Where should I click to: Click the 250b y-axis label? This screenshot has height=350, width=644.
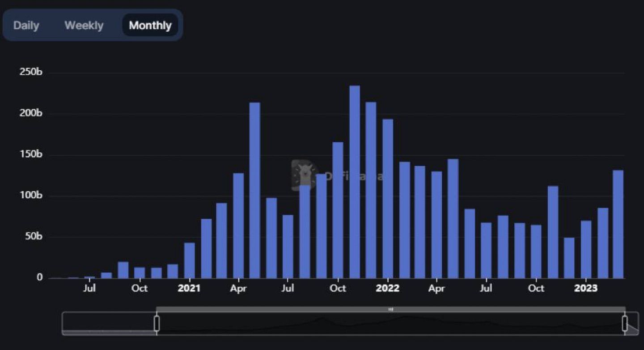click(31, 73)
